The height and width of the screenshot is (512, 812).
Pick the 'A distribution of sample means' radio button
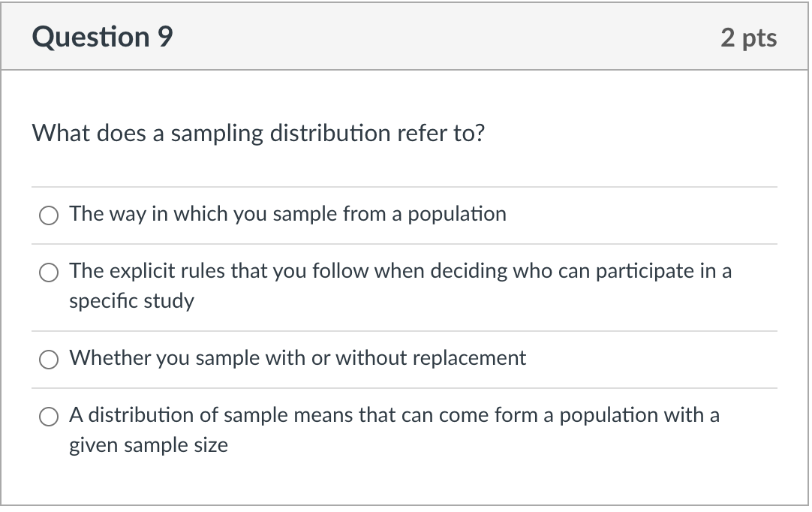point(49,417)
